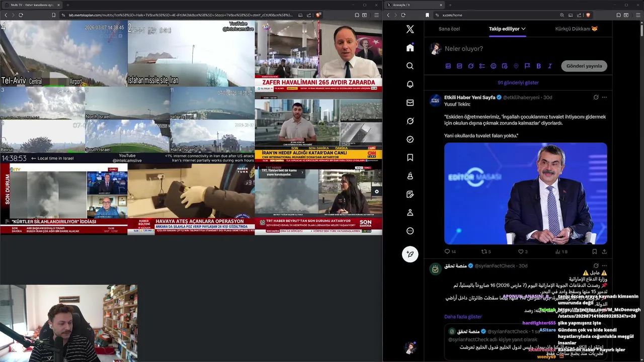Screen dimensions: 644x362
Task: Open the X browser window hamburger menu
Action: click(638, 15)
